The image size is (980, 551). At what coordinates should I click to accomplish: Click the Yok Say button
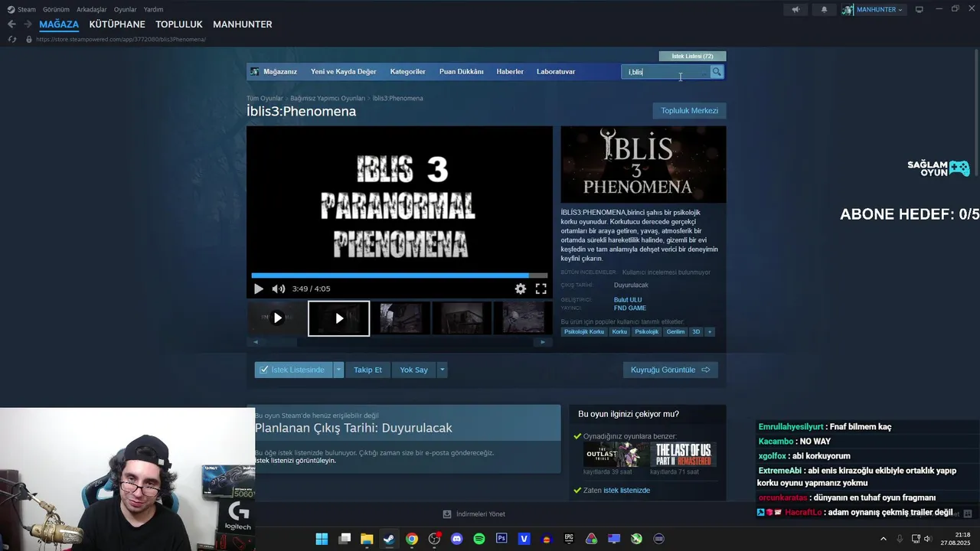tap(414, 370)
